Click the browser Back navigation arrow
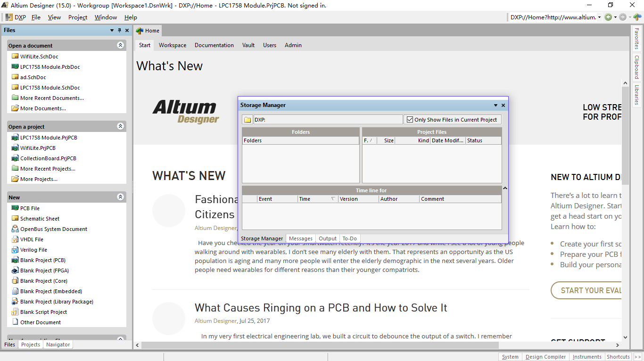 (x=609, y=17)
